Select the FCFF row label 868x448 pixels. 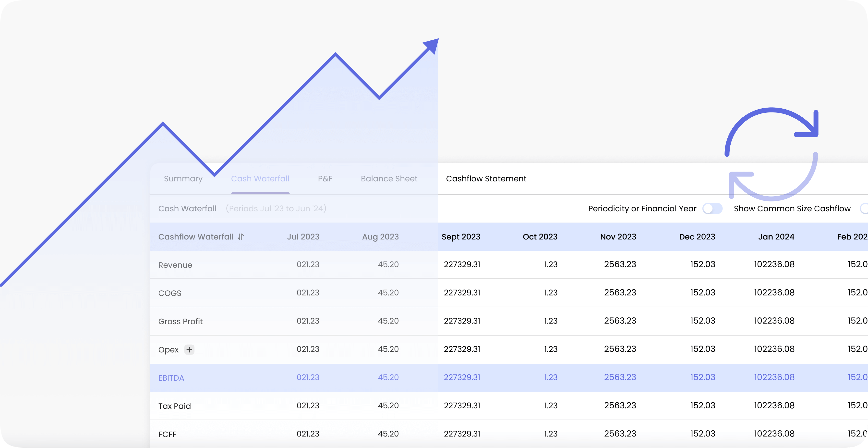point(167,435)
